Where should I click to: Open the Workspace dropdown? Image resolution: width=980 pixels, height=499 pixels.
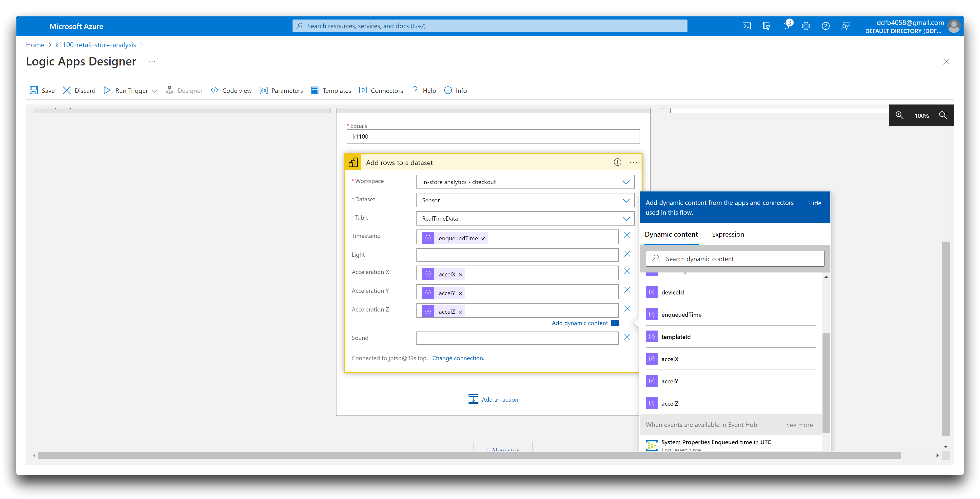point(525,182)
